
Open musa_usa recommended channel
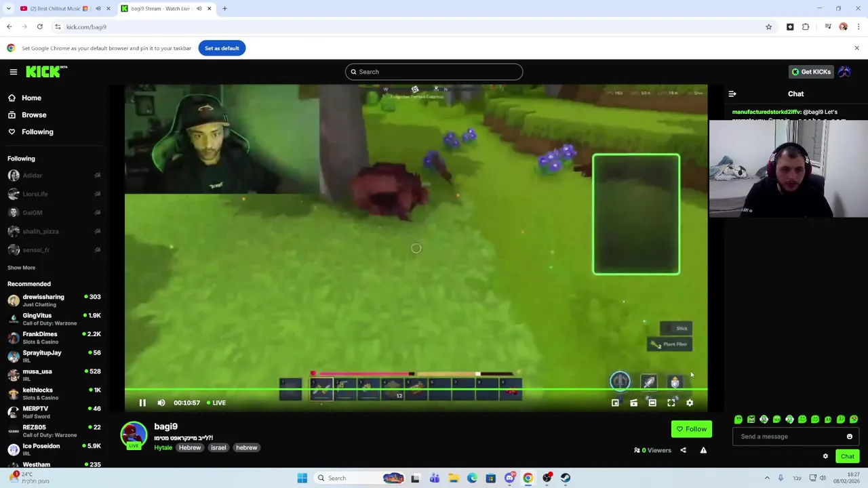[54, 375]
